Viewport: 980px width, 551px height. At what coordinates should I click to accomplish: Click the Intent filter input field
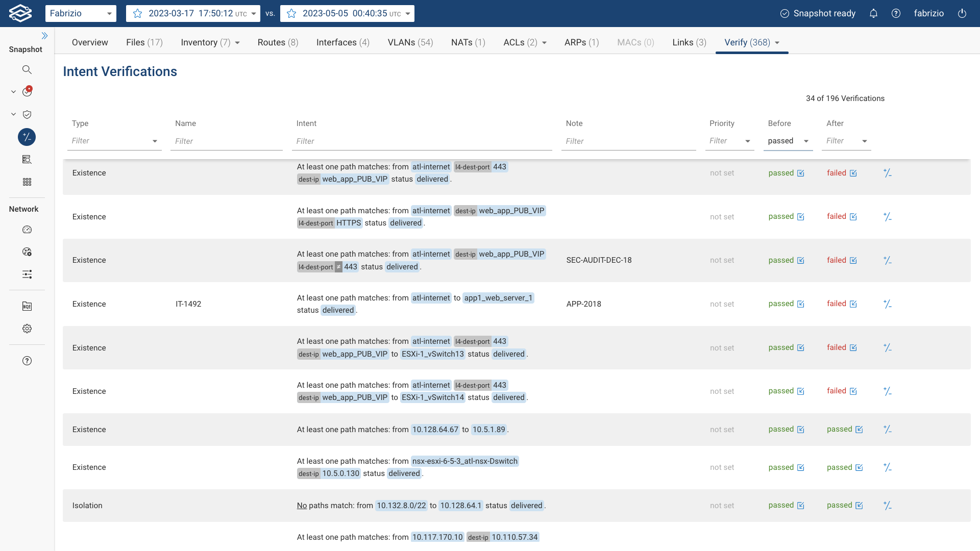click(422, 141)
